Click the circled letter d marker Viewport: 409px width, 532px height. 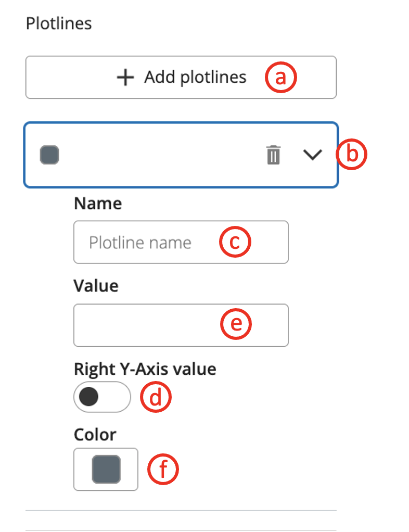[x=156, y=397]
